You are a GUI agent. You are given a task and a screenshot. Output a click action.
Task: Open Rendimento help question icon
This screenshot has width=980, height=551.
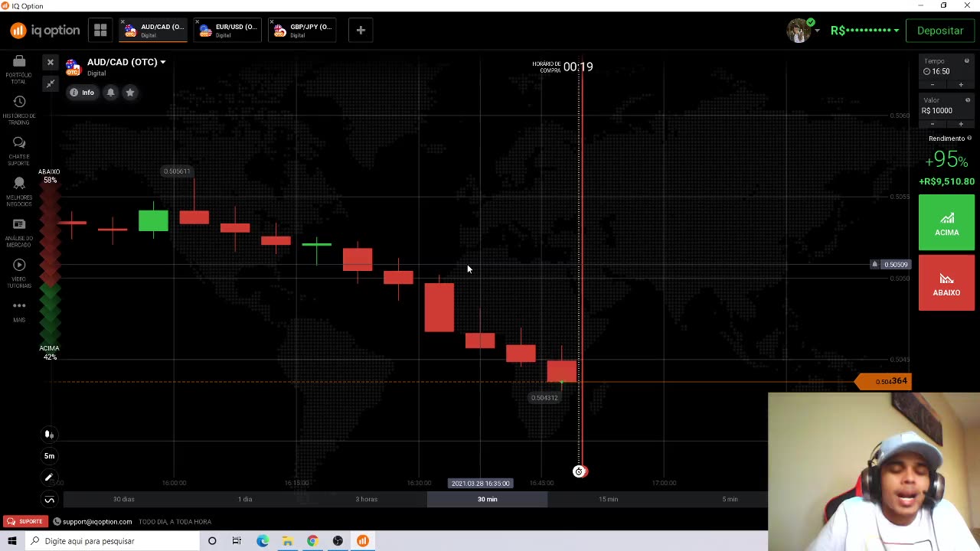point(969,139)
